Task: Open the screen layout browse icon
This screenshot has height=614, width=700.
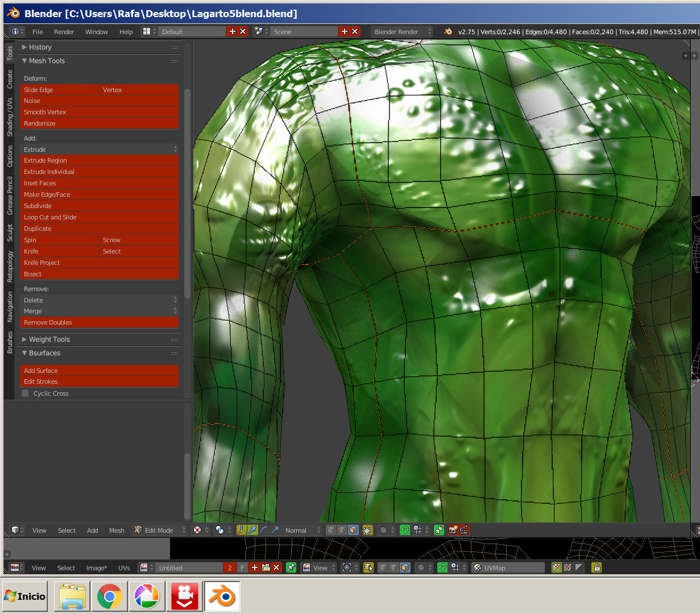Action: click(x=149, y=32)
